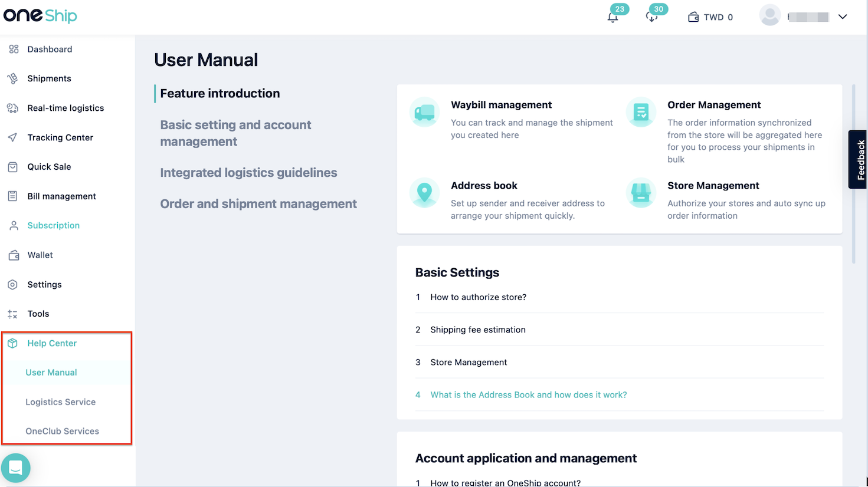
Task: Select Integrated logistics guidelines tab
Action: point(248,173)
